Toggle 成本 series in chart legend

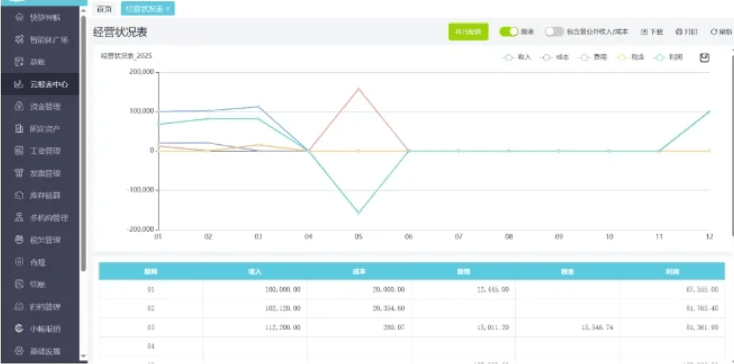click(x=555, y=58)
